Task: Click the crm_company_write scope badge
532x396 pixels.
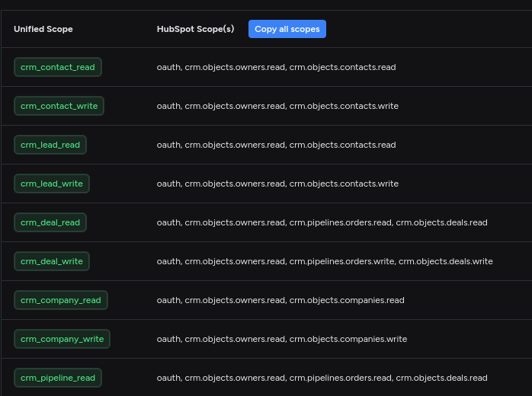Action: click(62, 339)
